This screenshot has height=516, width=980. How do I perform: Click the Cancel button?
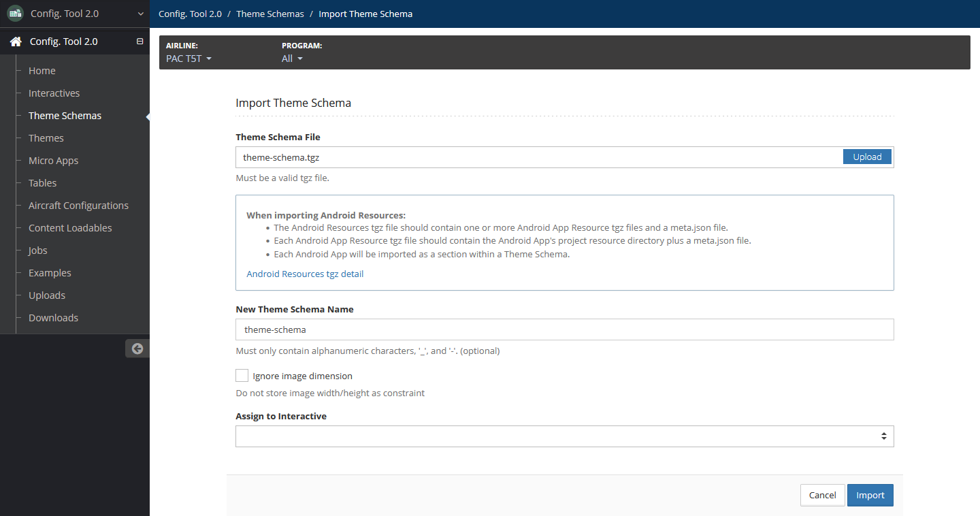pyautogui.click(x=822, y=495)
